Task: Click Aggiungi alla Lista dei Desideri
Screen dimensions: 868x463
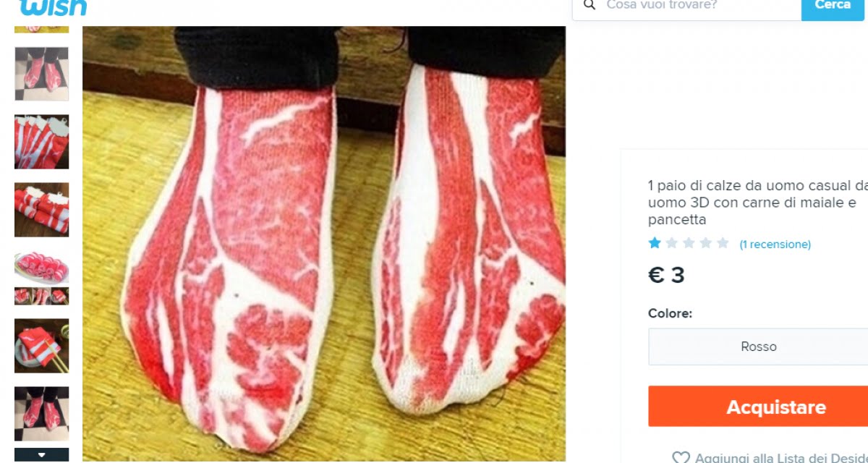Action: click(781, 457)
